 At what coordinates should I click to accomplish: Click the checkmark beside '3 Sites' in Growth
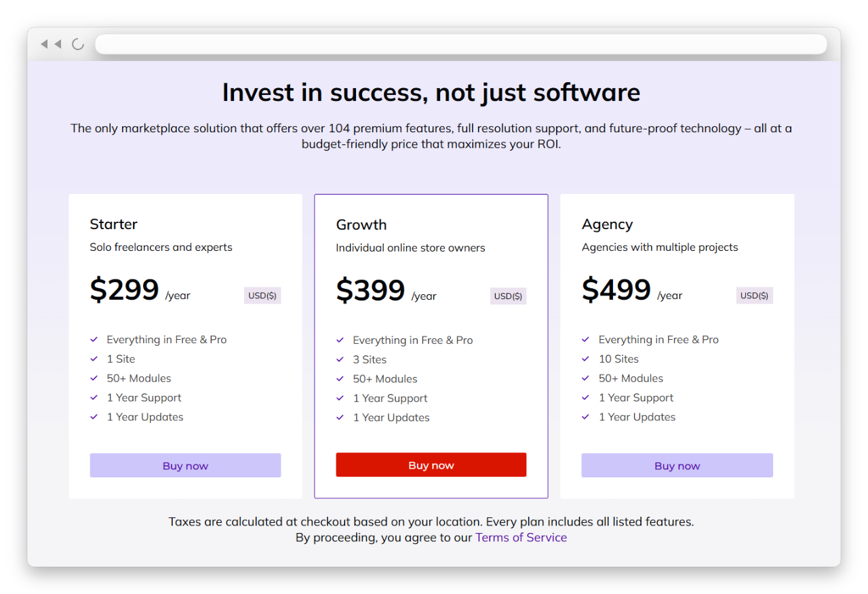340,359
